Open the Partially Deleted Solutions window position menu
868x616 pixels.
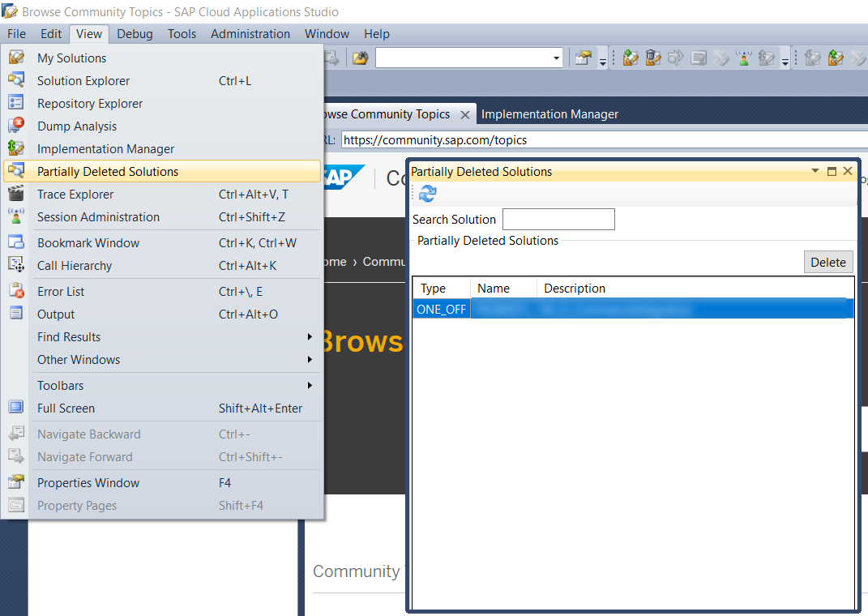815,171
